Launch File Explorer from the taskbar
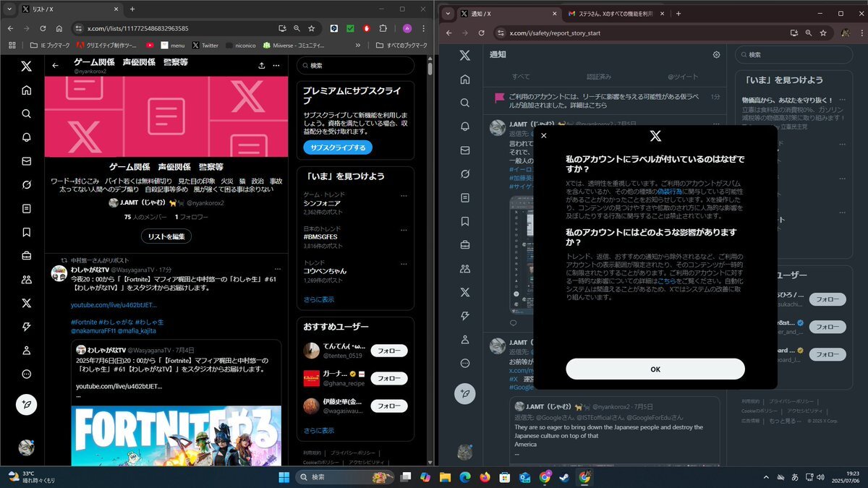The width and height of the screenshot is (868, 488). coord(446,477)
